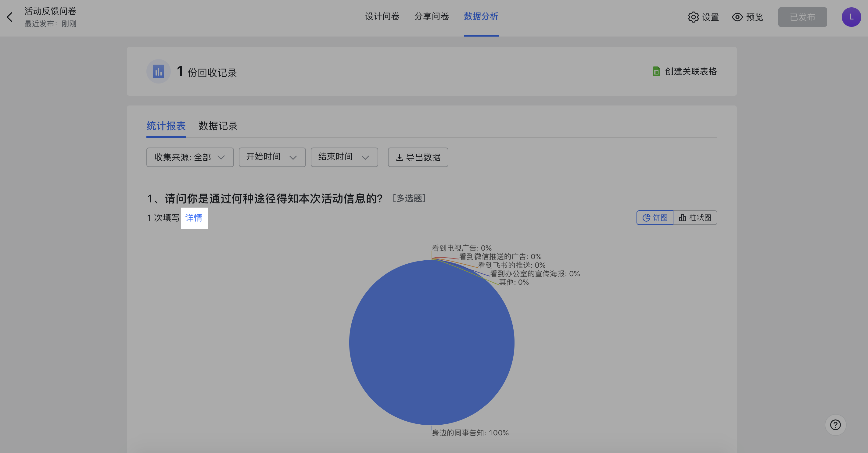This screenshot has width=868, height=453.
Task: Click the blue pie chart slice
Action: click(432, 343)
